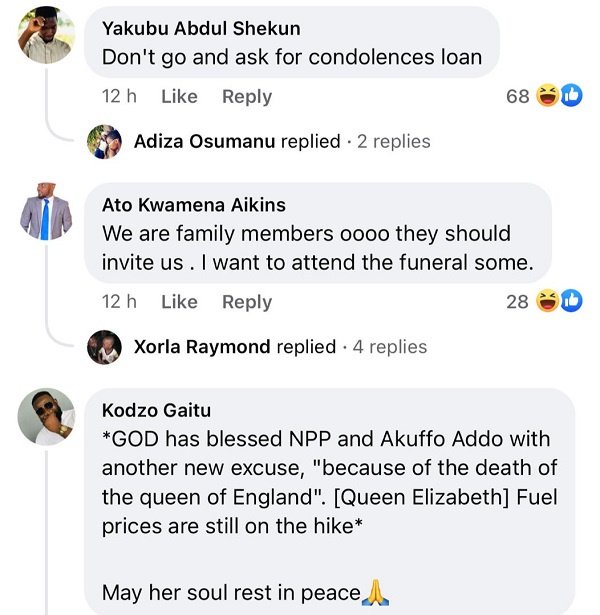
Task: Open Kodzo Gaitu's profile picture
Action: (x=47, y=416)
